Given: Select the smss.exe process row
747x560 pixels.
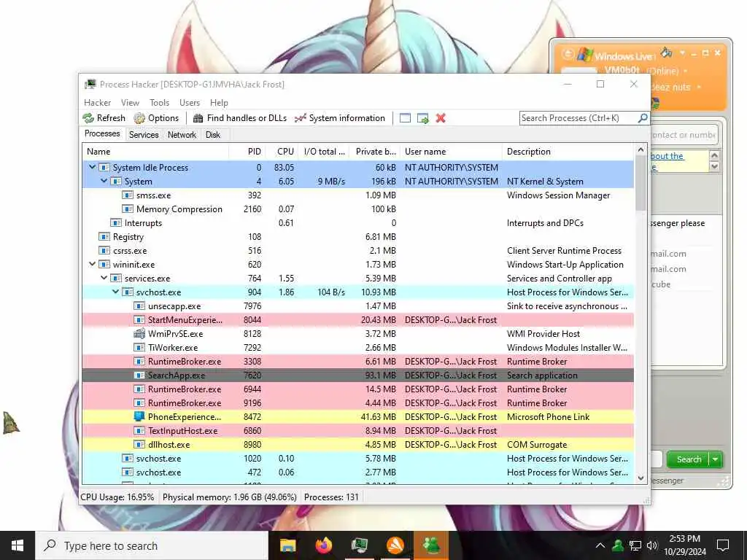Looking at the screenshot, I should click(x=357, y=195).
